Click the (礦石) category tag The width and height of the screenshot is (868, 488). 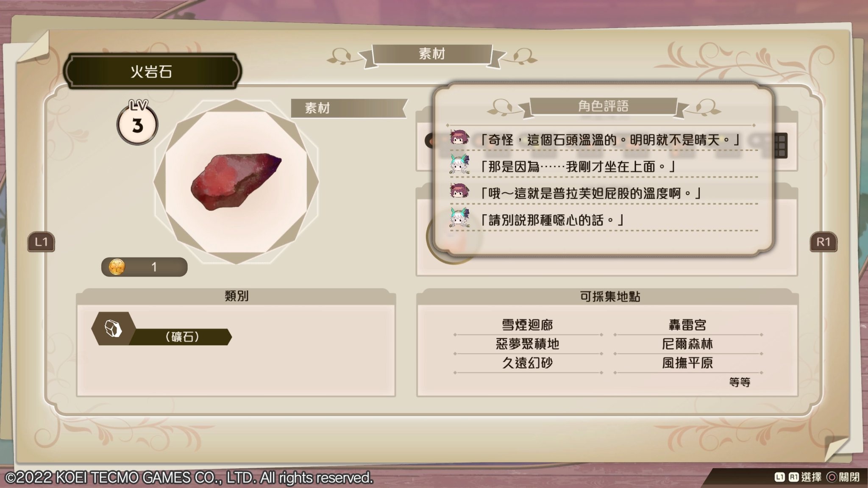(182, 337)
